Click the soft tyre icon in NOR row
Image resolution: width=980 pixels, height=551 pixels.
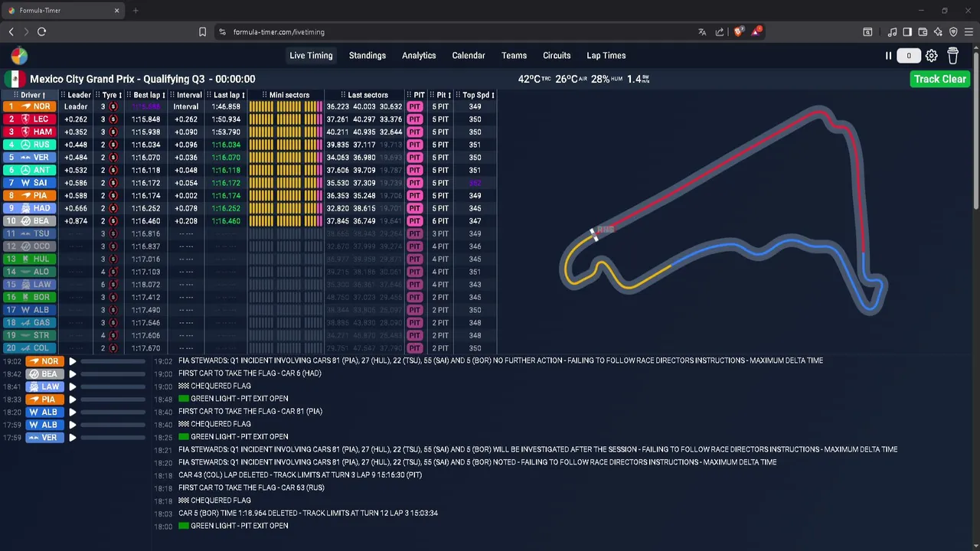(113, 107)
